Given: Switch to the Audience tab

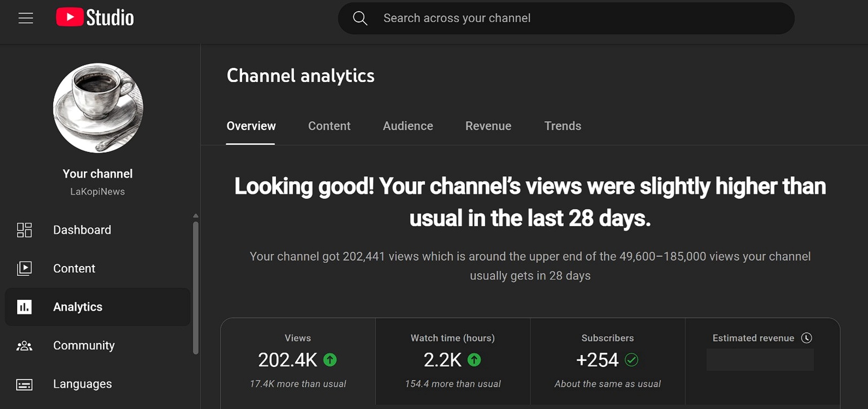Looking at the screenshot, I should point(408,126).
